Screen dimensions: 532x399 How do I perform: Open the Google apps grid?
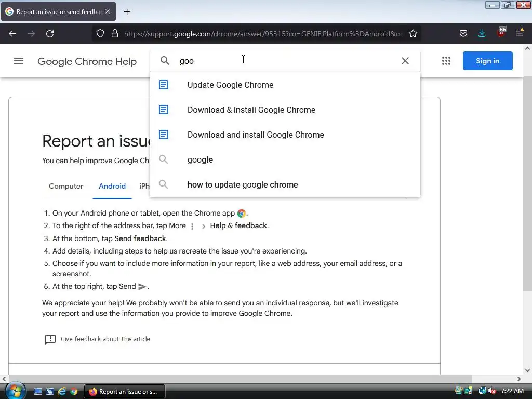coord(446,61)
